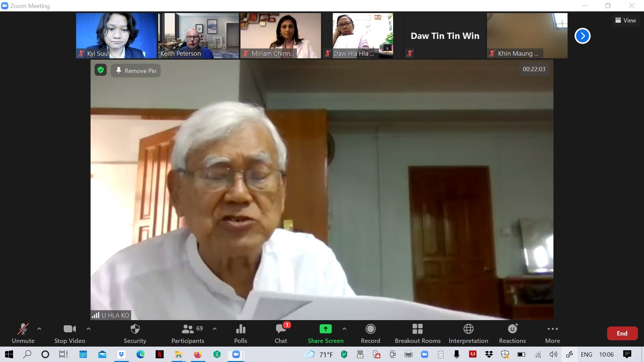The width and height of the screenshot is (644, 362).
Task: Open Mail app on taskbar
Action: point(102,354)
